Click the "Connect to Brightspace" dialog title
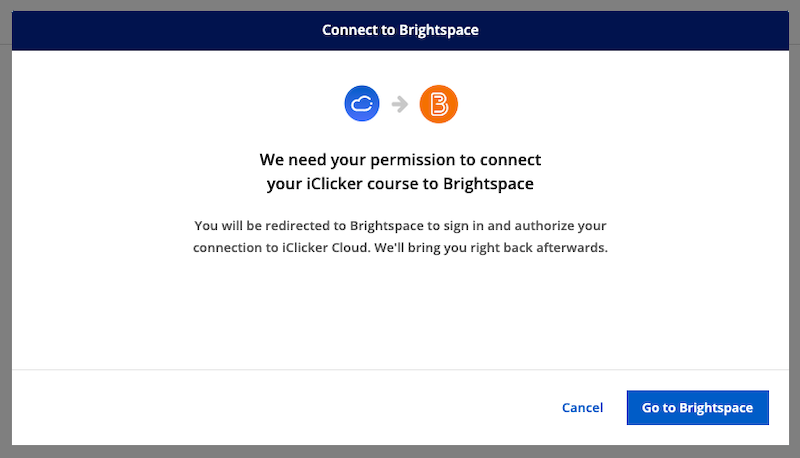 (400, 30)
